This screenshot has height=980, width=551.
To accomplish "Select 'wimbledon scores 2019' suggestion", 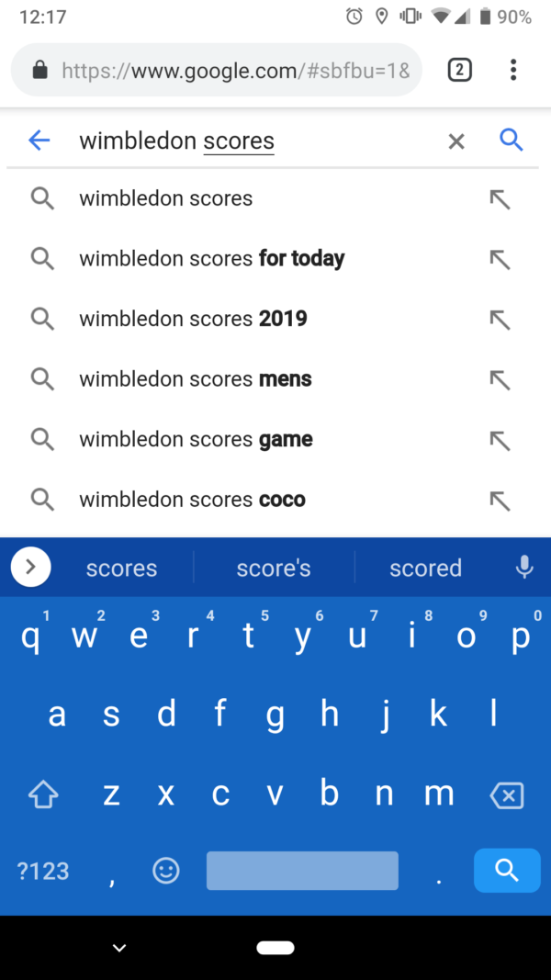I will 193,319.
